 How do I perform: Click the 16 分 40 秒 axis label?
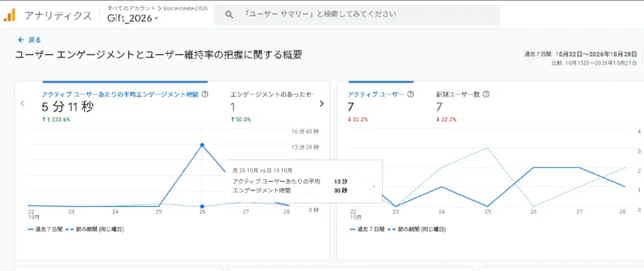point(305,131)
